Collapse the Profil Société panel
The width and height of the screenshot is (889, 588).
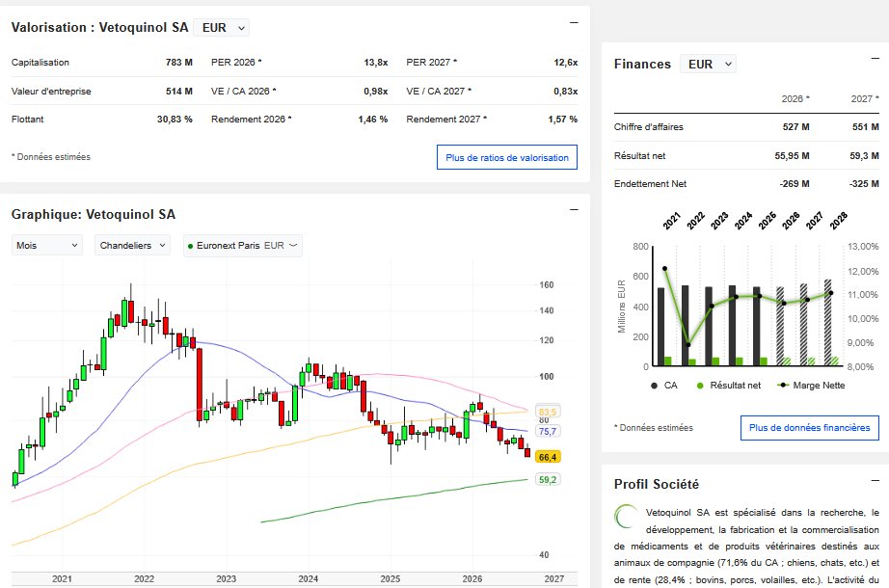coord(875,480)
